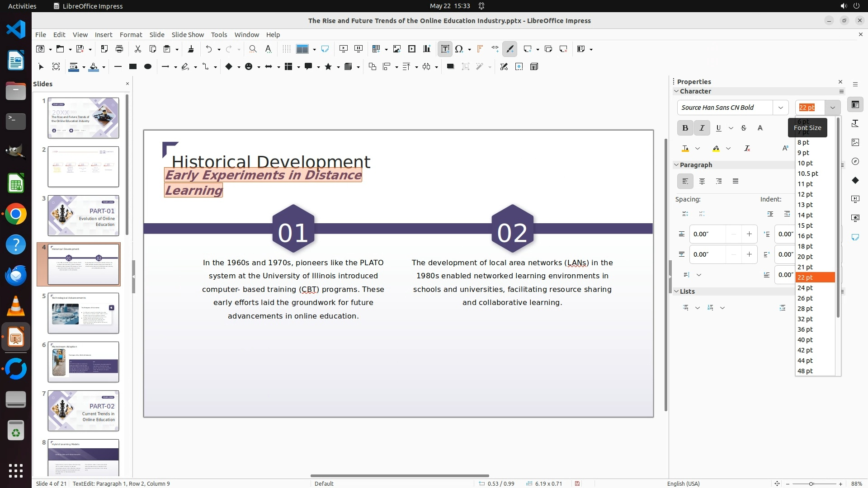Enable Center paragraph alignment

coord(702,182)
